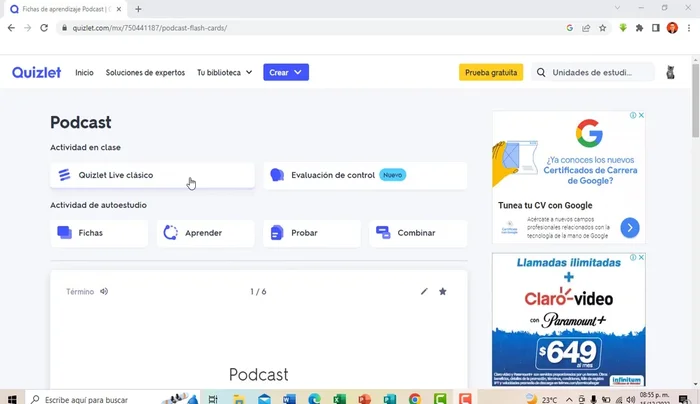Select the Fichas de aprendizaje Podcast tab
Screen dimensions: 700x404
click(65, 9)
